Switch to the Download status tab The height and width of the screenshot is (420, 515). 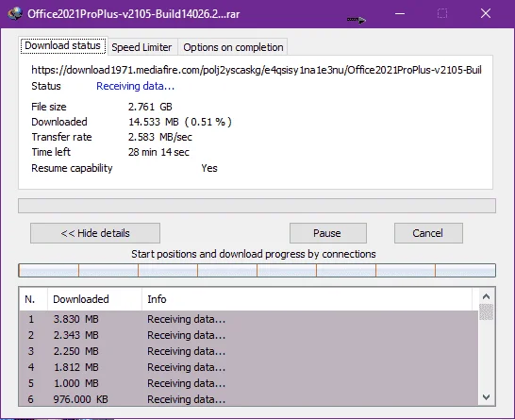[63, 45]
